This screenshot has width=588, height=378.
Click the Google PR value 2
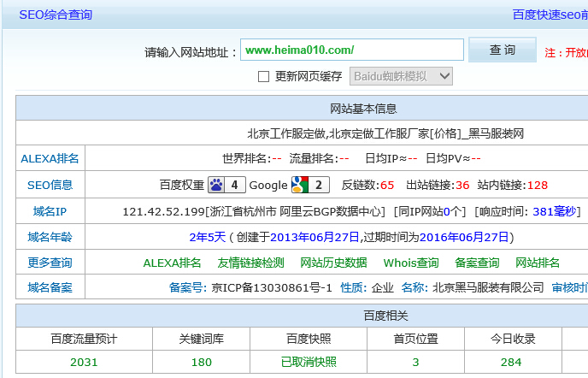point(319,185)
